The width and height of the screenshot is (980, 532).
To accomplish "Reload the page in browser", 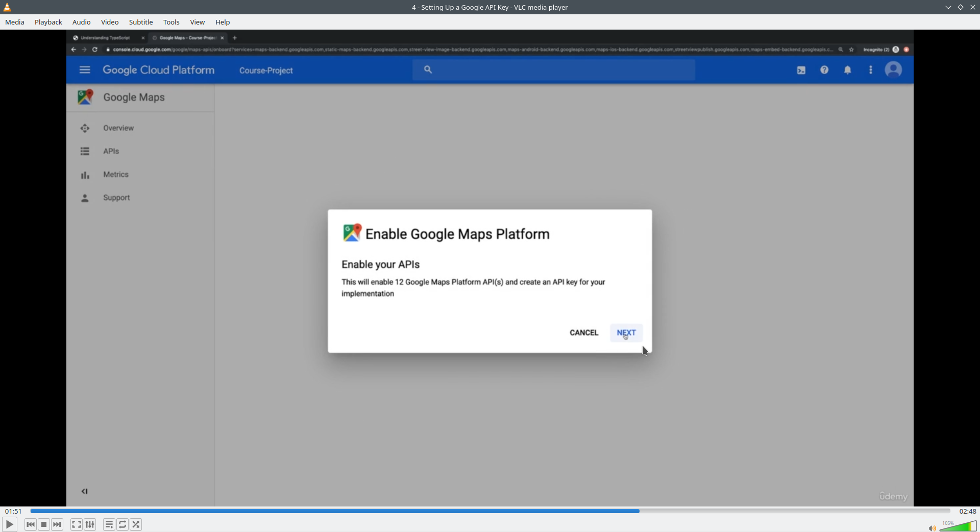I will (x=95, y=50).
